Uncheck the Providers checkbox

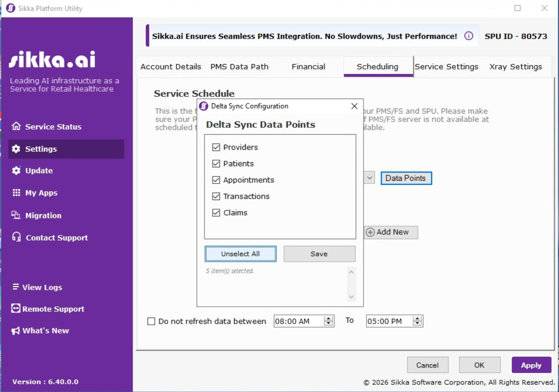(x=216, y=147)
